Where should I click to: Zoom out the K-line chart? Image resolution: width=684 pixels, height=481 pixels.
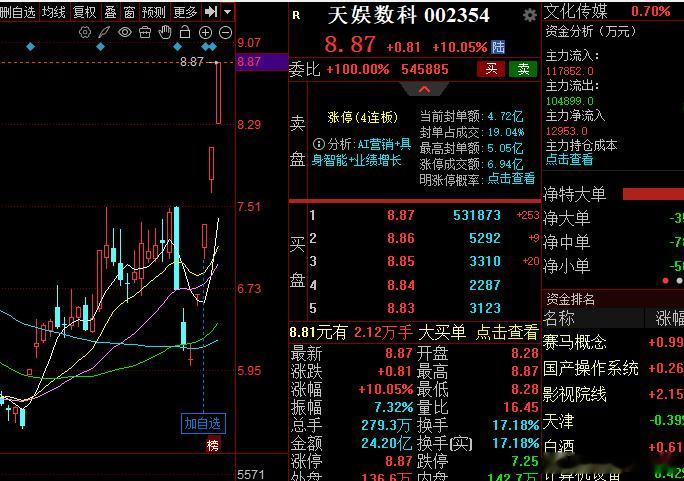pyautogui.click(x=225, y=32)
